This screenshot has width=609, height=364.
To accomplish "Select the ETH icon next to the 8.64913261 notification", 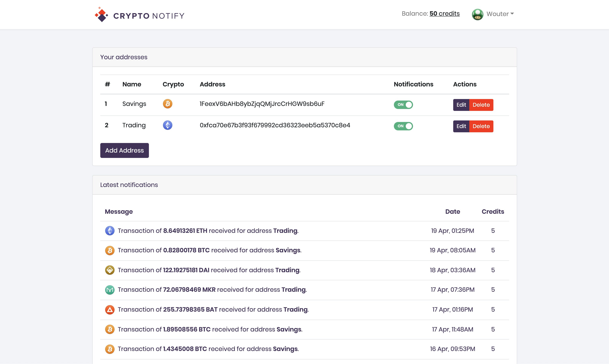I will click(x=110, y=231).
